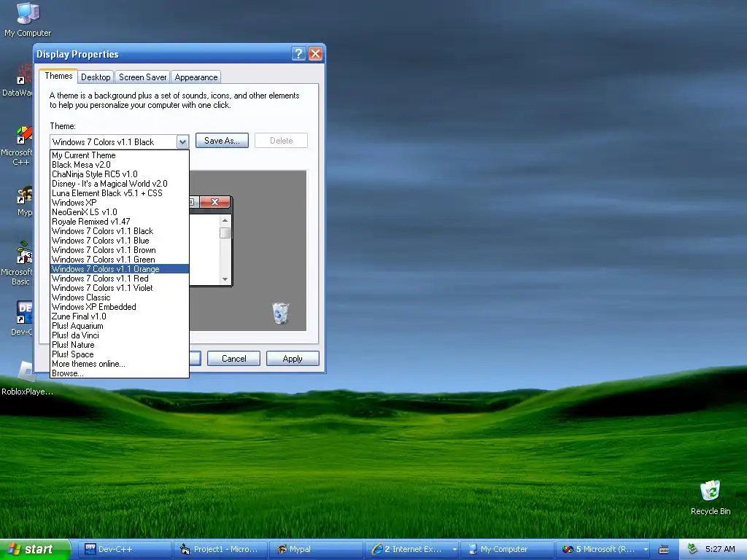Open the 5 Microsoft taskbar group
The width and height of the screenshot is (747, 560).
(603, 549)
